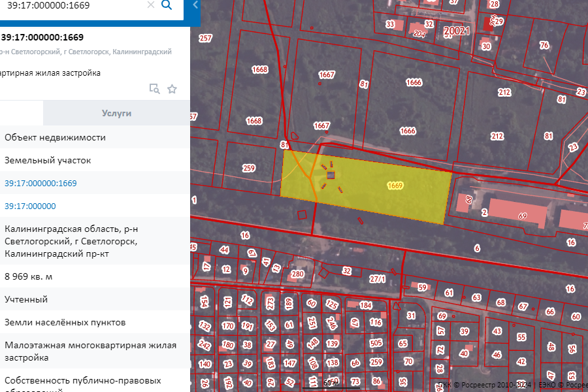Open the 39:17:000000 quarter link
The image size is (588, 392).
coord(30,206)
